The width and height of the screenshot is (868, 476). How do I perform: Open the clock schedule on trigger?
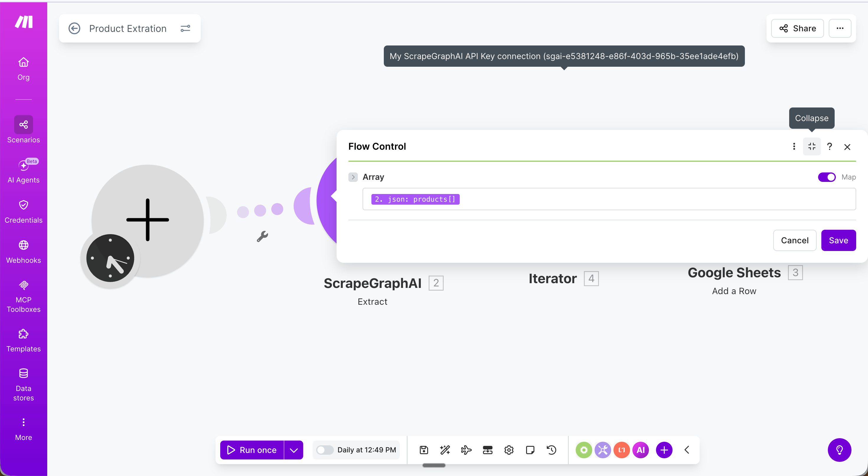[110, 258]
